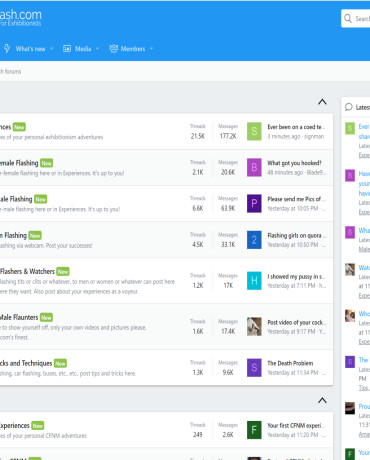The height and width of the screenshot is (460, 370).
Task: Open P avatar beside 'Please send me Pics'
Action: click(x=254, y=203)
